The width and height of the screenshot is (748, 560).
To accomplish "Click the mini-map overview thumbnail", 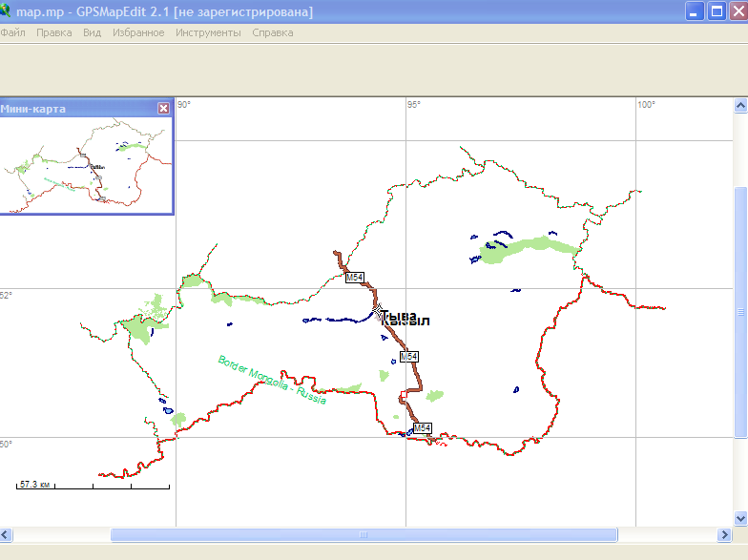I will (86, 164).
